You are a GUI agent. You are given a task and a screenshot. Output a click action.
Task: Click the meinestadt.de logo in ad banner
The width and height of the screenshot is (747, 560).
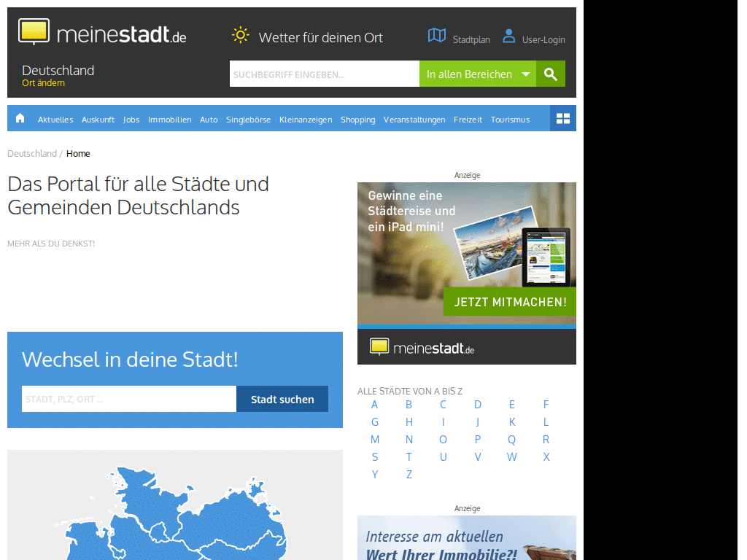pos(422,348)
